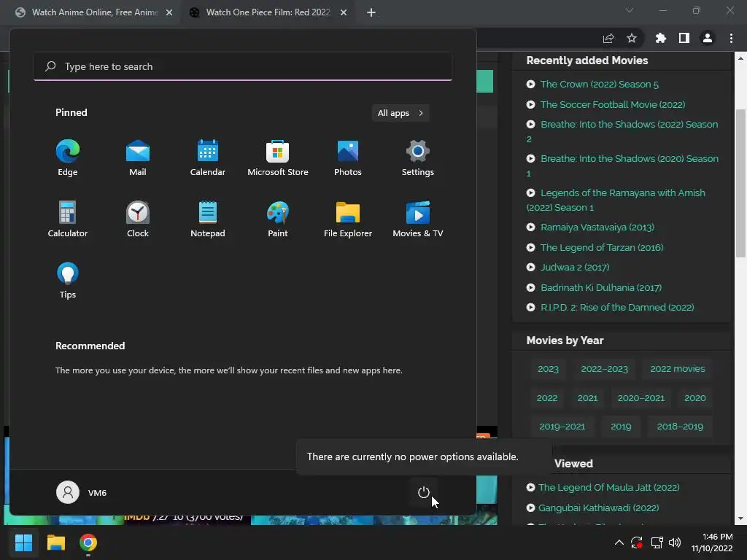The width and height of the screenshot is (747, 560).
Task: Open the Chrome profile icon
Action: pos(708,38)
